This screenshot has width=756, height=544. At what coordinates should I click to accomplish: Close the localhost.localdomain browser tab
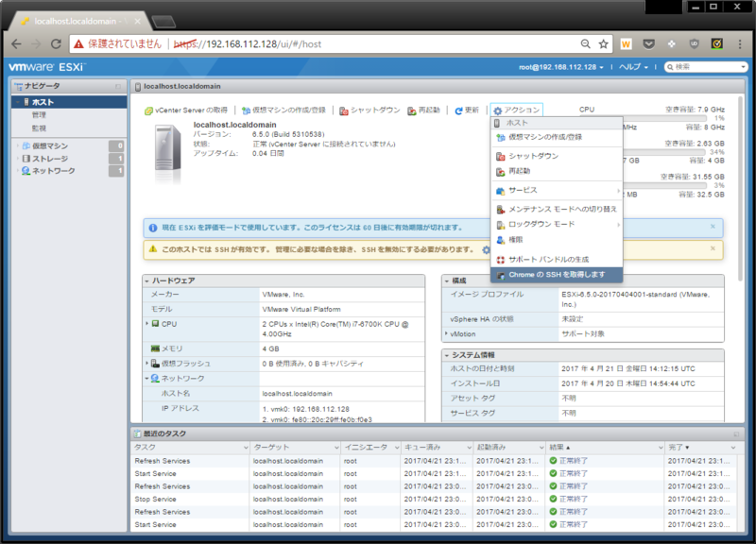(x=137, y=21)
